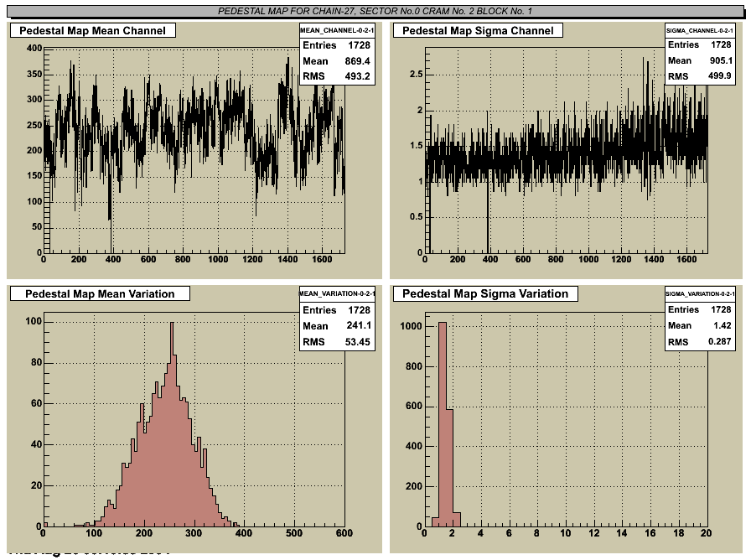This screenshot has height=560, width=751.
Task: Click y-axis label 80 in Mean Variation plot
Action: [x=36, y=362]
